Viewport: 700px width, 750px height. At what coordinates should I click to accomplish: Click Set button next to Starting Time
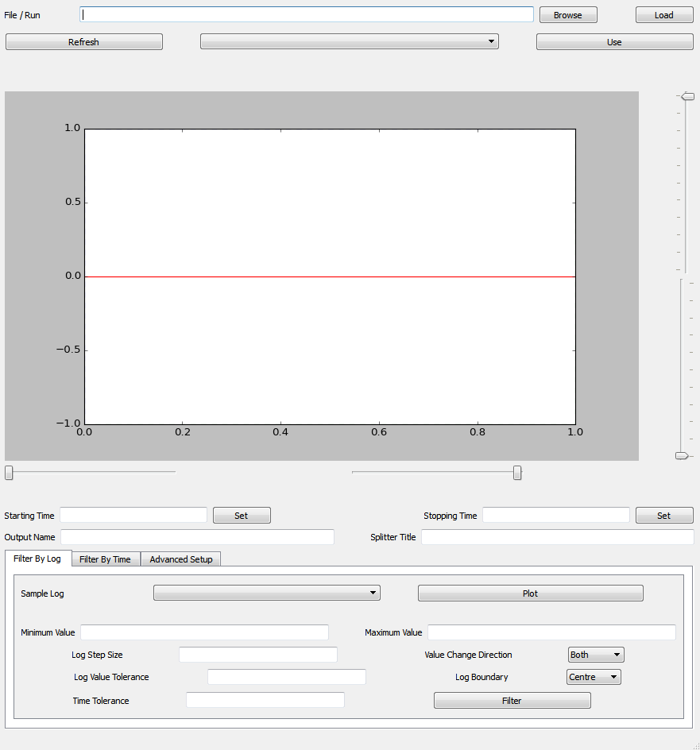[242, 516]
